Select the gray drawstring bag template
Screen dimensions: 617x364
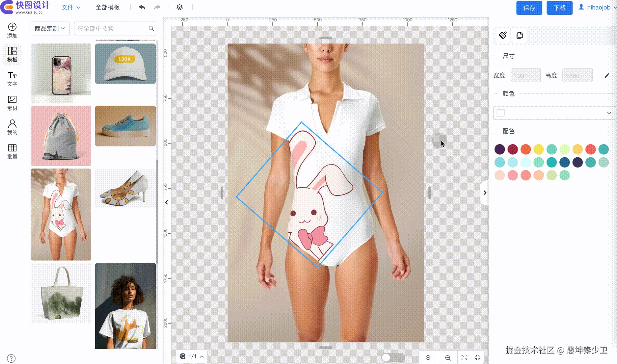(61, 136)
